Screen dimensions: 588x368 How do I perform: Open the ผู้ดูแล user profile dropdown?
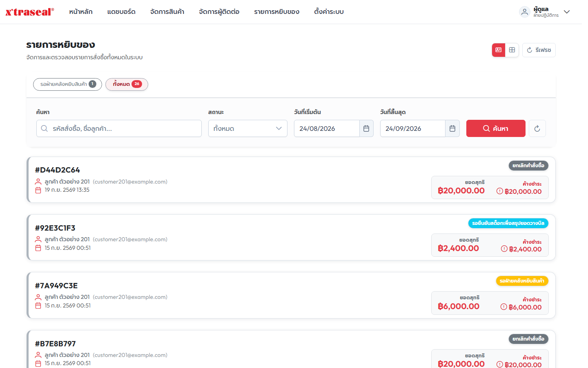tap(544, 12)
